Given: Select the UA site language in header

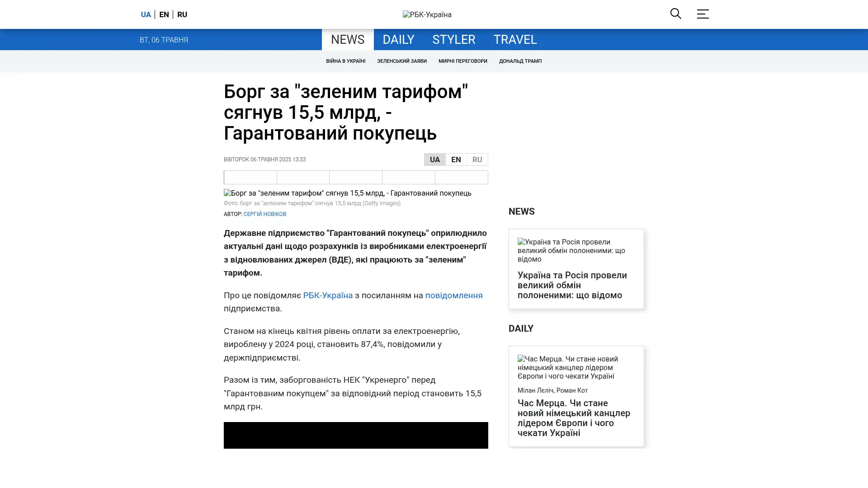Looking at the screenshot, I should pos(146,14).
